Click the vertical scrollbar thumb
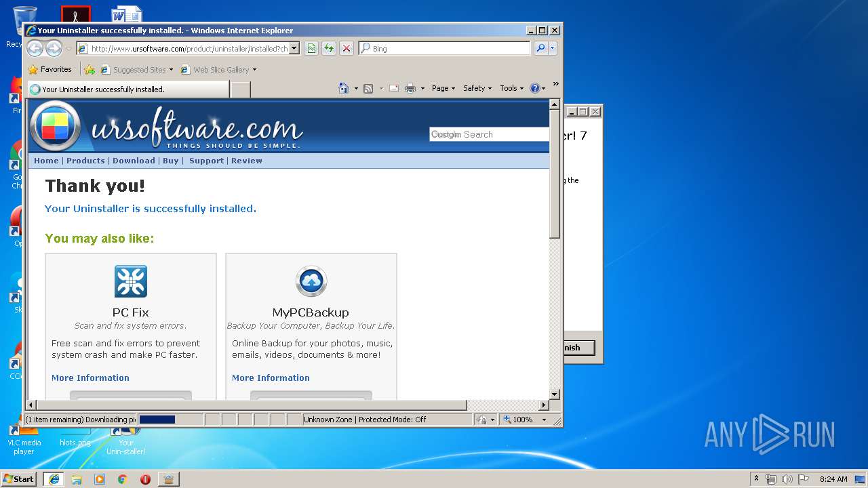The height and width of the screenshot is (488, 868). point(555,174)
